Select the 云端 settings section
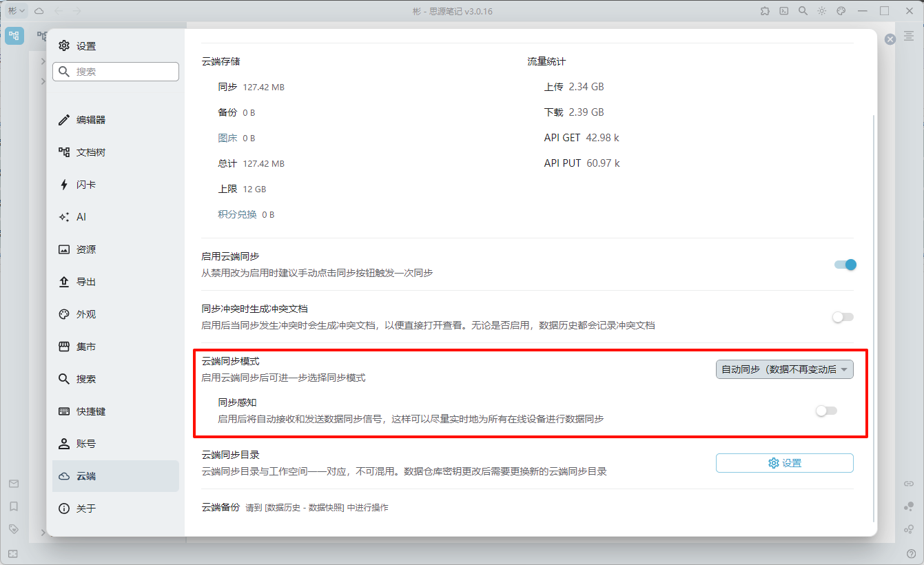Screen dimensions: 924x565 (116, 476)
